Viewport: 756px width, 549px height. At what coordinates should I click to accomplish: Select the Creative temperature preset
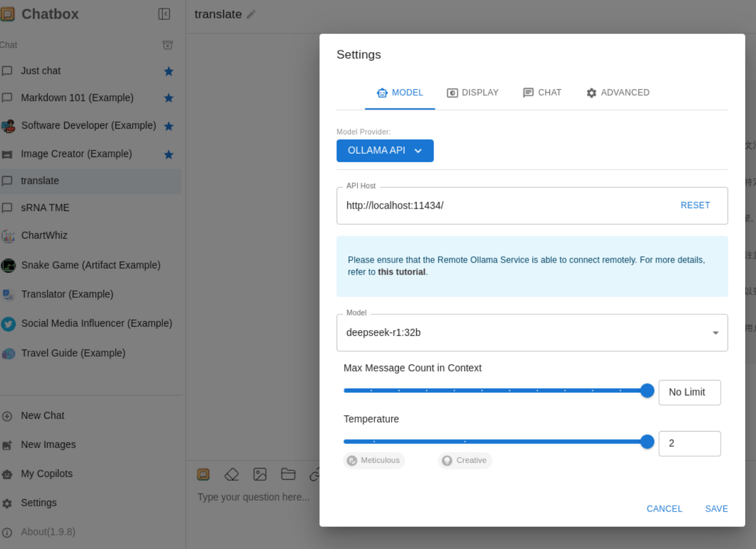click(x=465, y=461)
